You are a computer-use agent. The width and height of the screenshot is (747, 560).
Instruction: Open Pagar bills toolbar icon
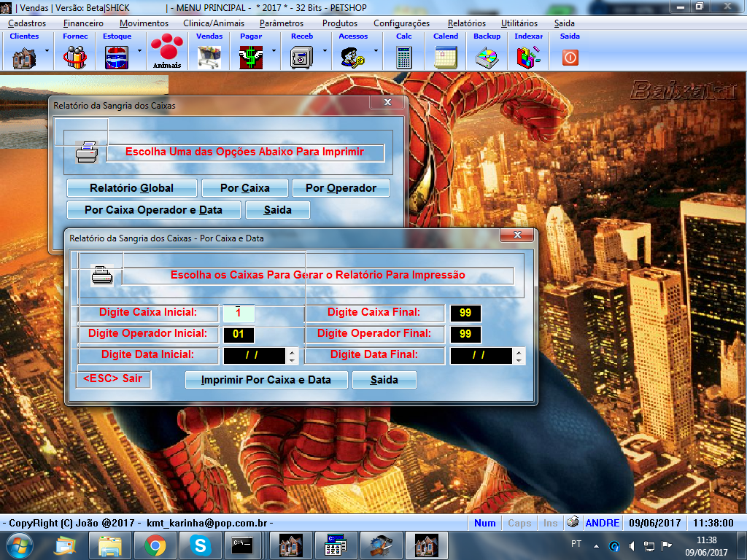point(251,58)
